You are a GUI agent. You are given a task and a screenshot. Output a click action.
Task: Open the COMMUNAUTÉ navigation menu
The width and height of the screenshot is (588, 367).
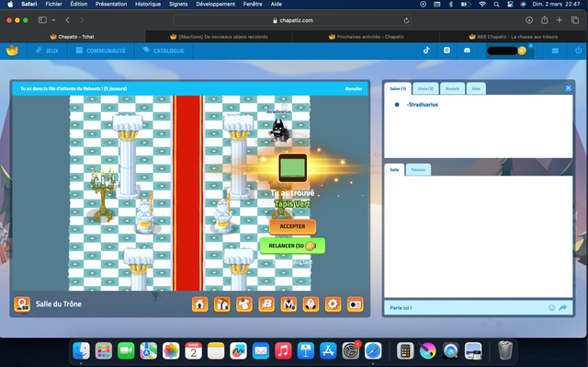click(x=100, y=51)
